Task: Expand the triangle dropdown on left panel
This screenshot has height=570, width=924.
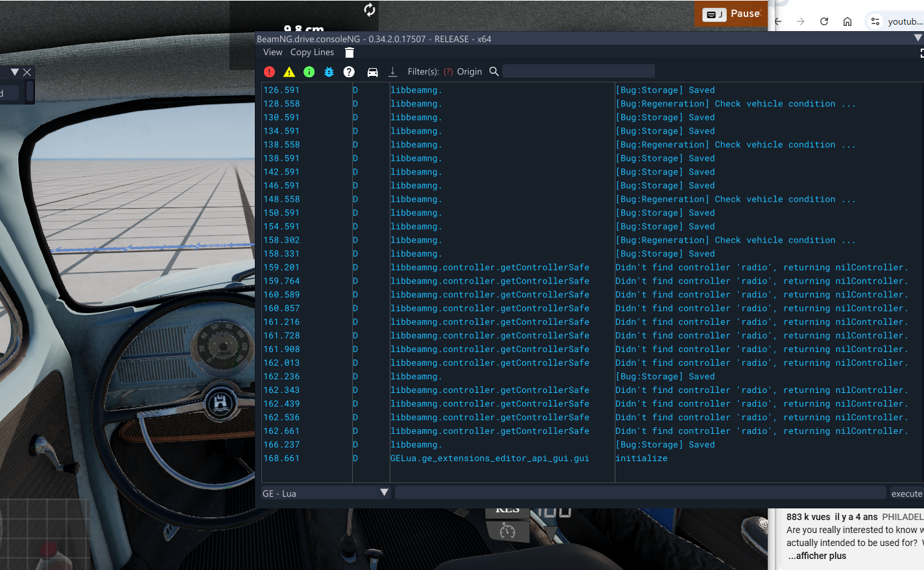Action: tap(15, 72)
